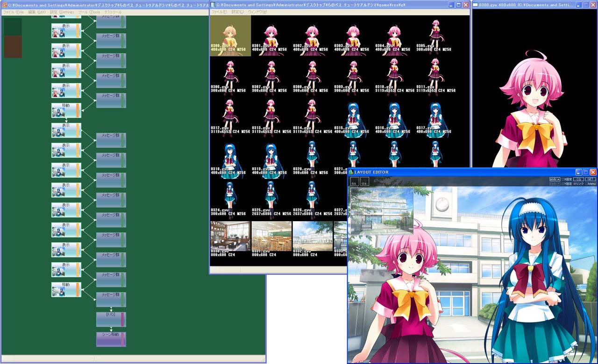
Task: Select thumbnail 0303.gyu in the image browser
Action: click(x=354, y=36)
